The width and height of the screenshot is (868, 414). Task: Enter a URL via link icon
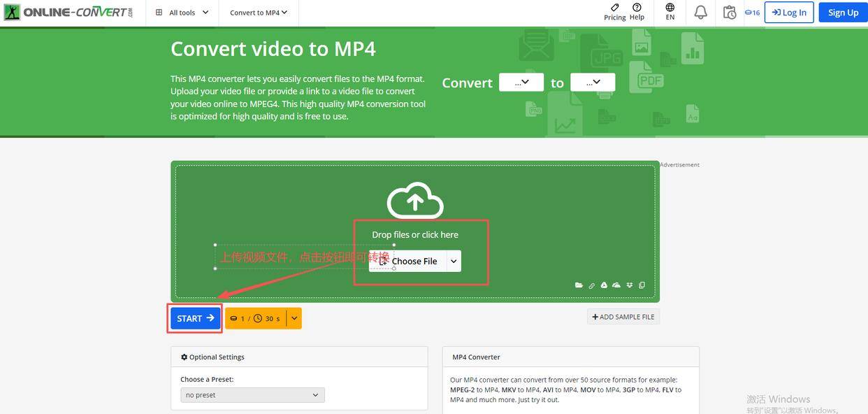591,285
